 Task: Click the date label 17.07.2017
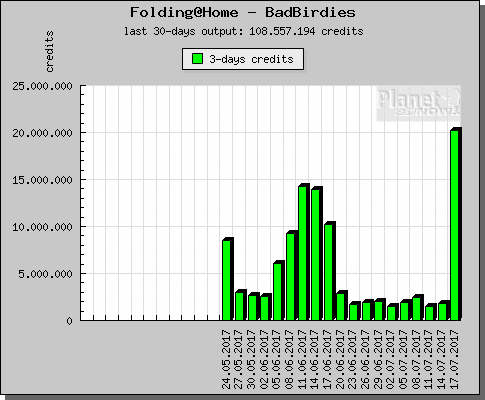pos(454,359)
